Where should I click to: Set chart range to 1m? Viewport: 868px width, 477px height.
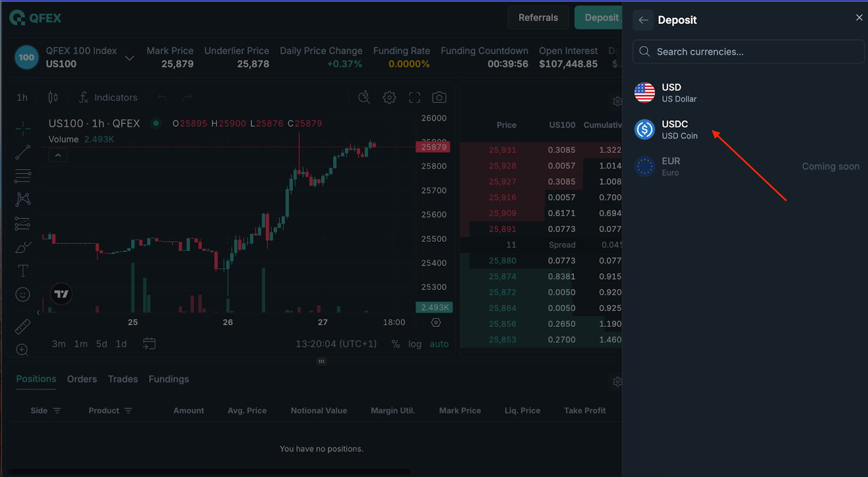click(81, 344)
